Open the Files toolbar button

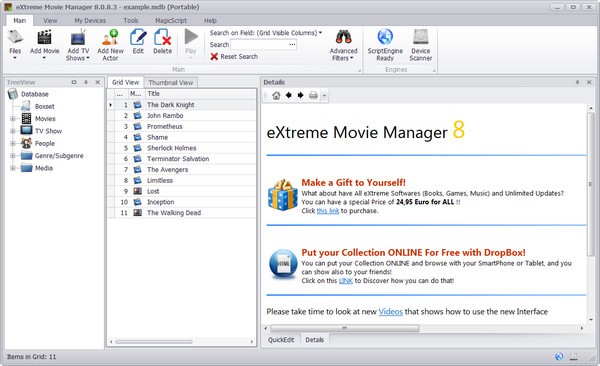15,44
